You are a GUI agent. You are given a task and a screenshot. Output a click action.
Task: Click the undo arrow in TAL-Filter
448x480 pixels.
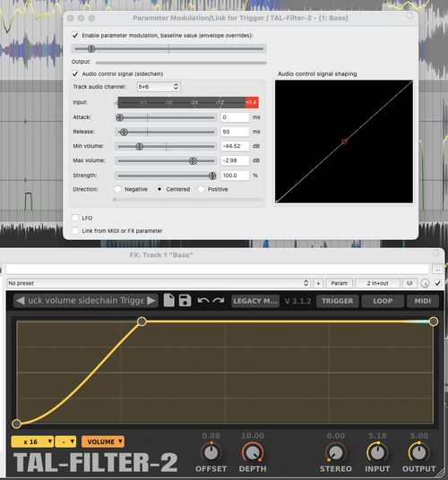[x=203, y=301]
